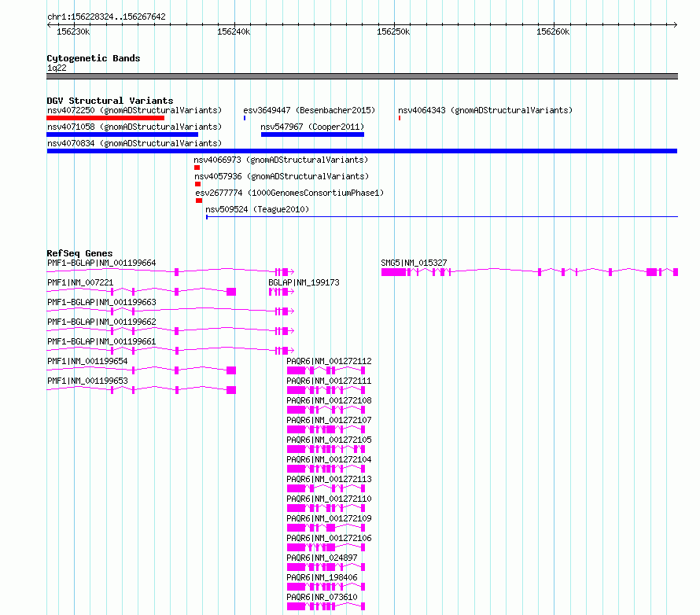Click the PMF1-BGLAP|NM_001199664 transcript label
Screen dimensions: 700x615
[x=101, y=263]
